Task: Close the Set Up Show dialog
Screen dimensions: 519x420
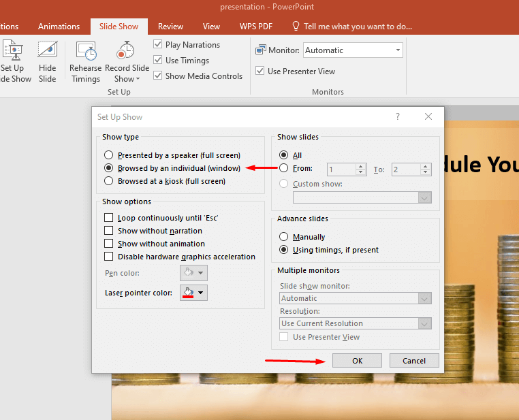Action: coord(428,117)
